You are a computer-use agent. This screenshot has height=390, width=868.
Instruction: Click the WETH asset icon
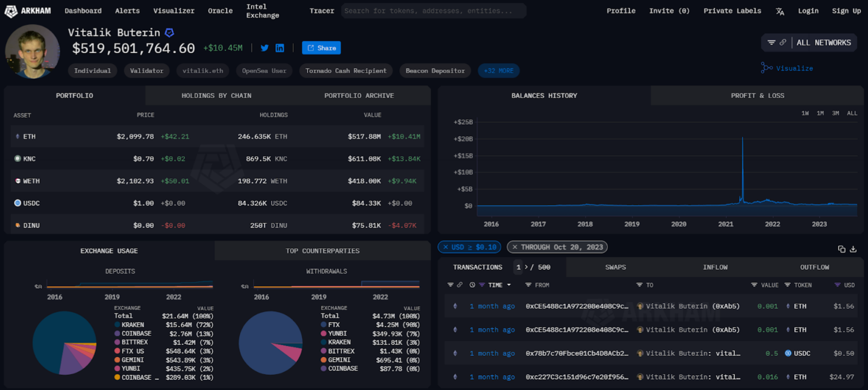click(x=18, y=181)
